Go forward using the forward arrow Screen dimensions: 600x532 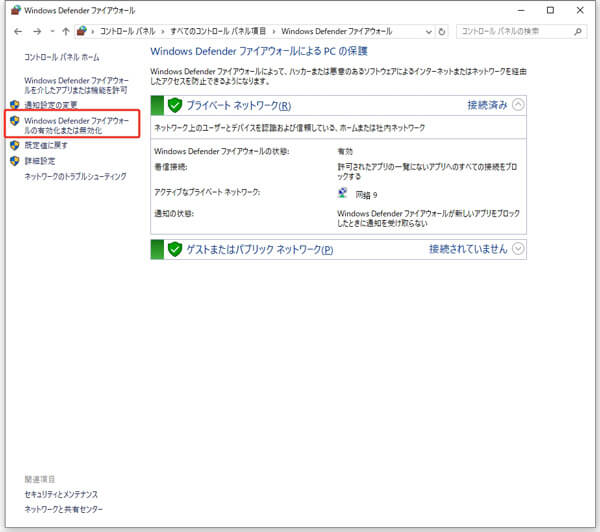[x=37, y=31]
